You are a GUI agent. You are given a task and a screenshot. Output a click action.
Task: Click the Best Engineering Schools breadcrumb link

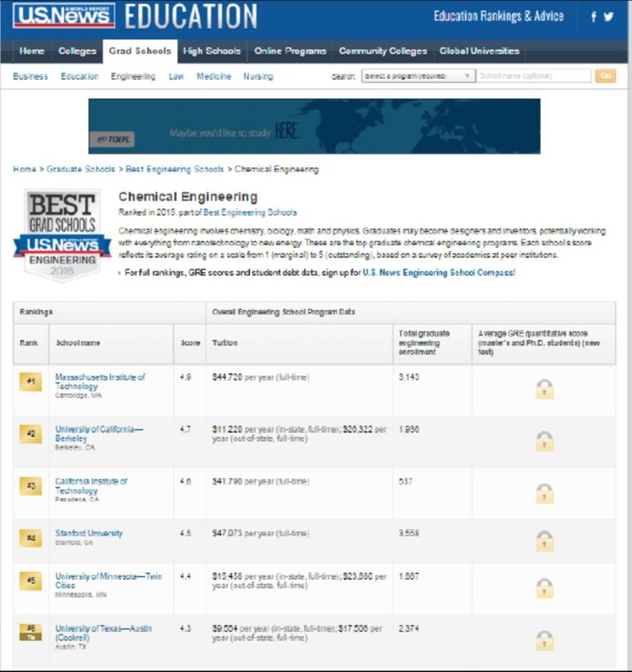(175, 169)
